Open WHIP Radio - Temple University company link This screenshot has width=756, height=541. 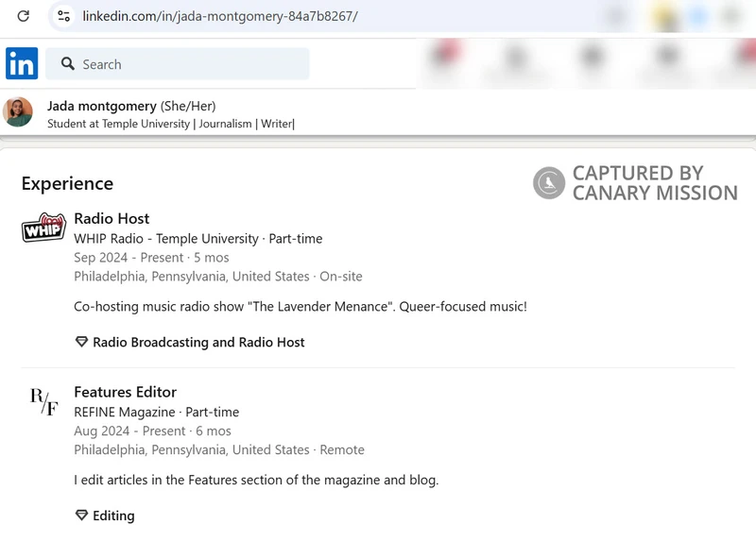166,239
